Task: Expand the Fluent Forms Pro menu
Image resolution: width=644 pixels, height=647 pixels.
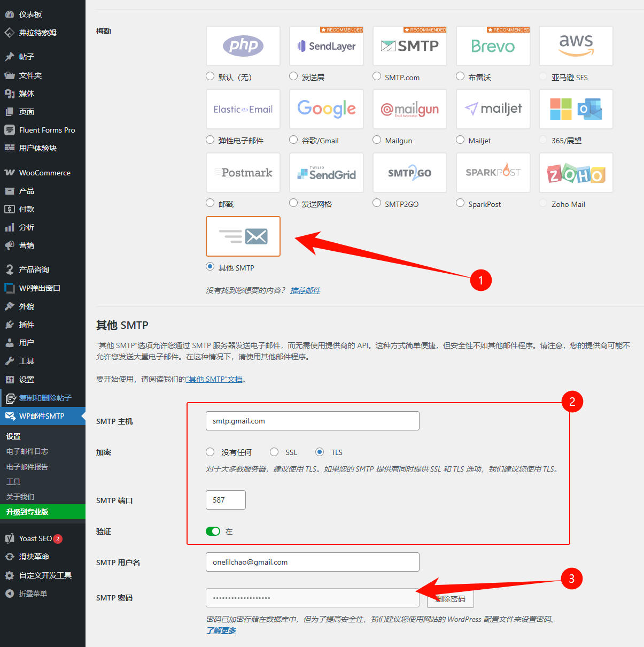Action: pos(46,130)
